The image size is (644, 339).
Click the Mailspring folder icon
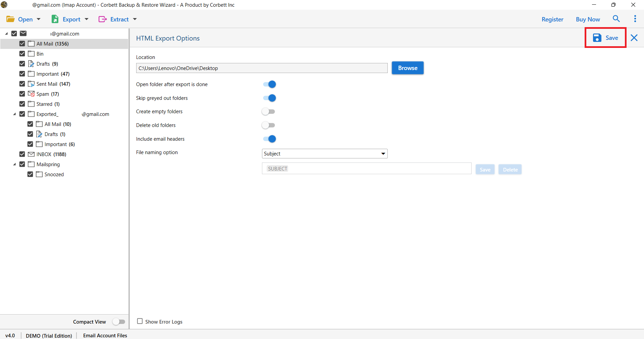(31, 164)
